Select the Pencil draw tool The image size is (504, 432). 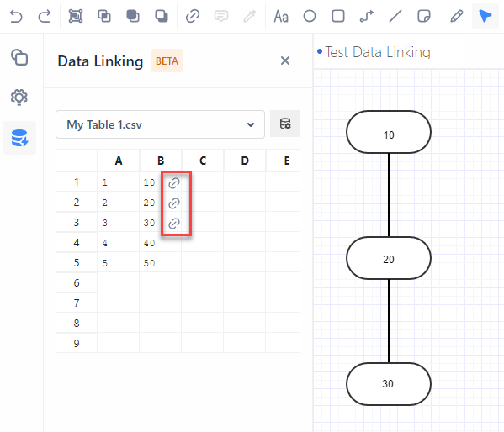pos(457,16)
